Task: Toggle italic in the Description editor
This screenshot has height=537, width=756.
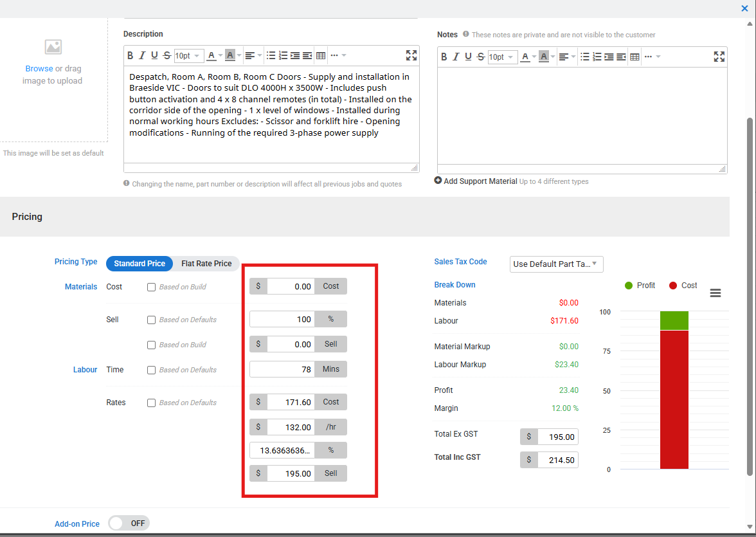Action: (x=142, y=55)
